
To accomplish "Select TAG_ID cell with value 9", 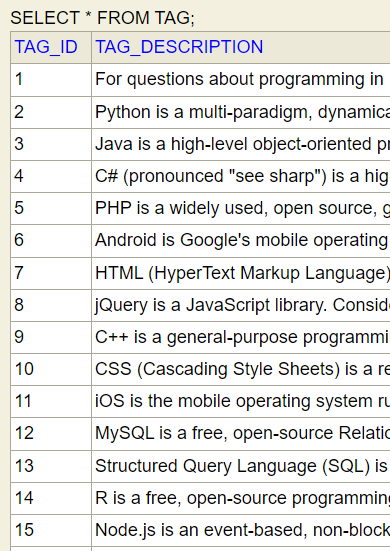I will pyautogui.click(x=51, y=337).
